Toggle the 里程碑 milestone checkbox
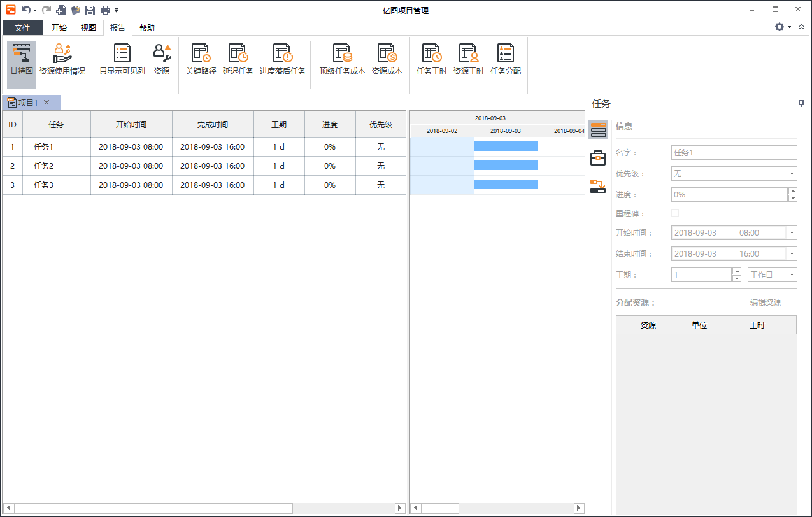The width and height of the screenshot is (812, 517). pyautogui.click(x=675, y=213)
